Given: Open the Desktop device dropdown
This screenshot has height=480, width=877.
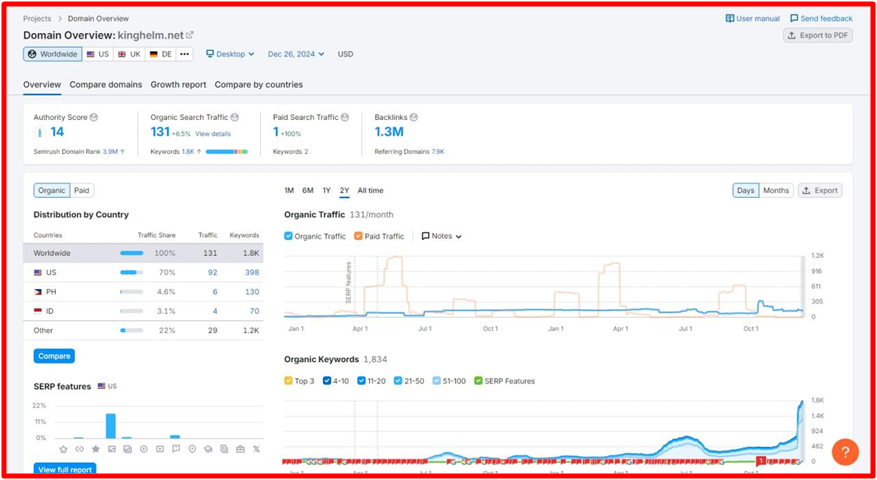Looking at the screenshot, I should click(230, 54).
